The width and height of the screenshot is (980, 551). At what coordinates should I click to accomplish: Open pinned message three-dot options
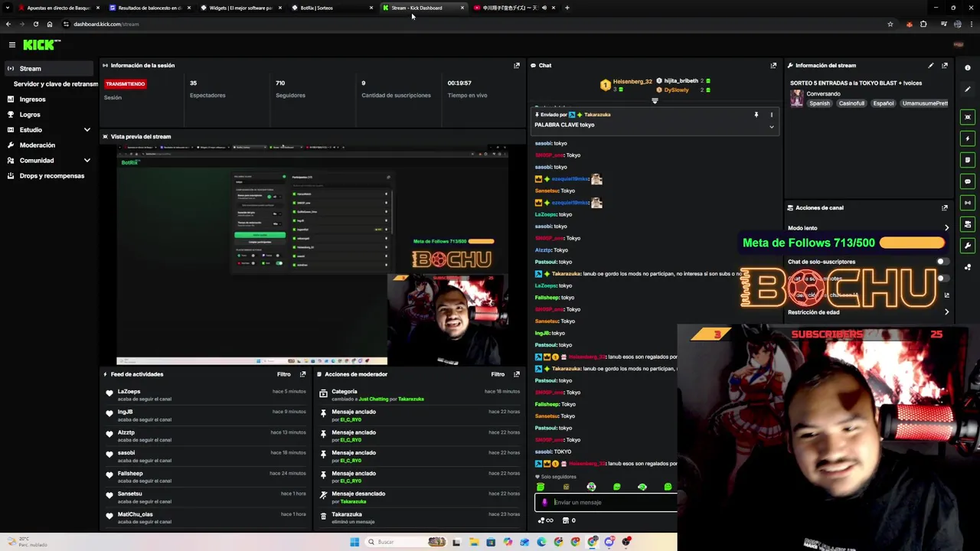click(x=771, y=115)
